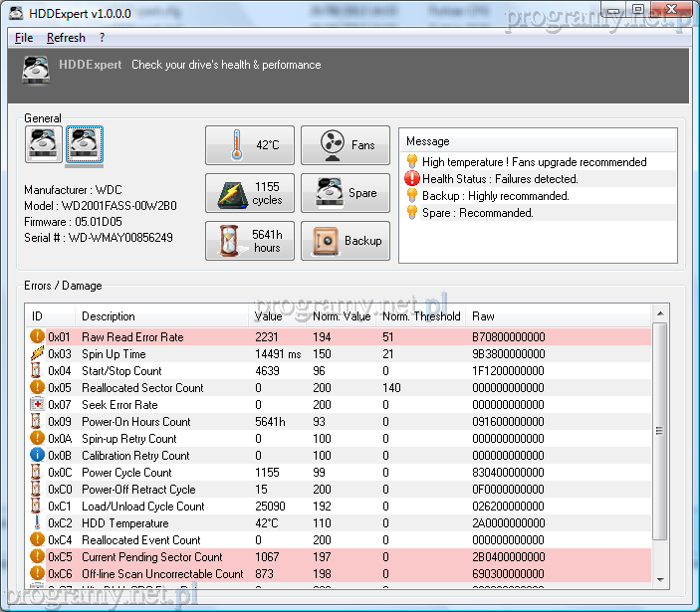Select the second highlighted hard drive icon
Viewport: 700px width, 612px height.
pos(85,144)
